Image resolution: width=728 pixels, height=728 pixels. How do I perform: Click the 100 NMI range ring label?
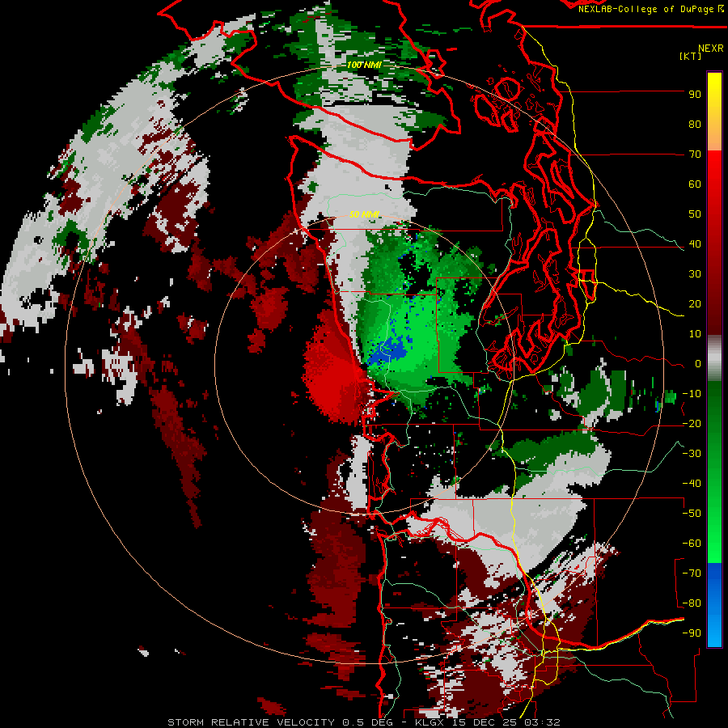pyautogui.click(x=364, y=65)
